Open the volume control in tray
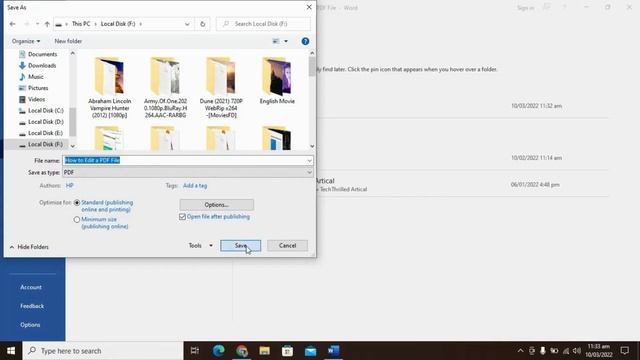Screen dimensions: 640x360 coord(577,351)
